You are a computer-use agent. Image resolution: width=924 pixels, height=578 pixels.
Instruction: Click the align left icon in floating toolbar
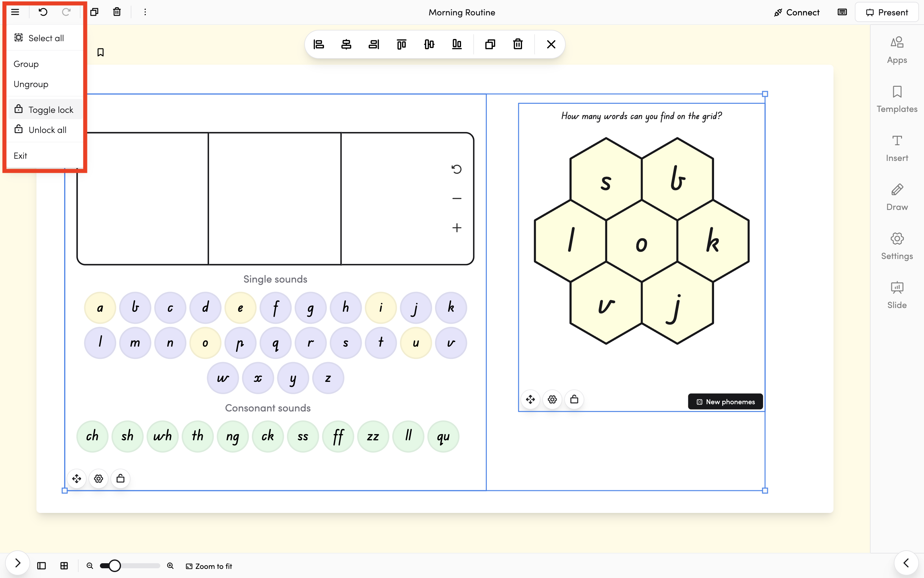319,44
